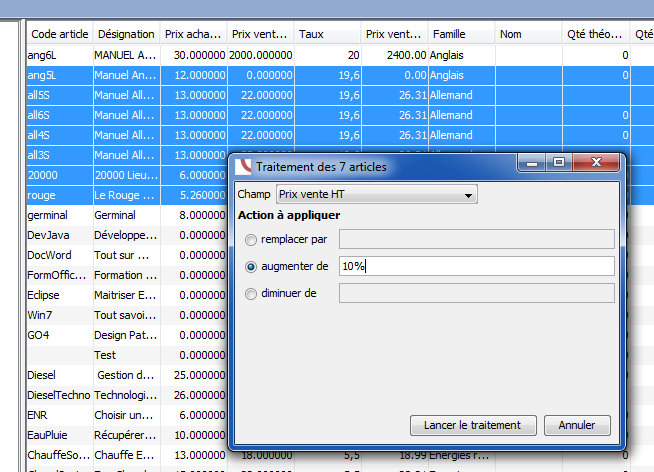The height and width of the screenshot is (472, 654).
Task: Click the 'augmenter de' field containing 10%
Action: coord(476,266)
